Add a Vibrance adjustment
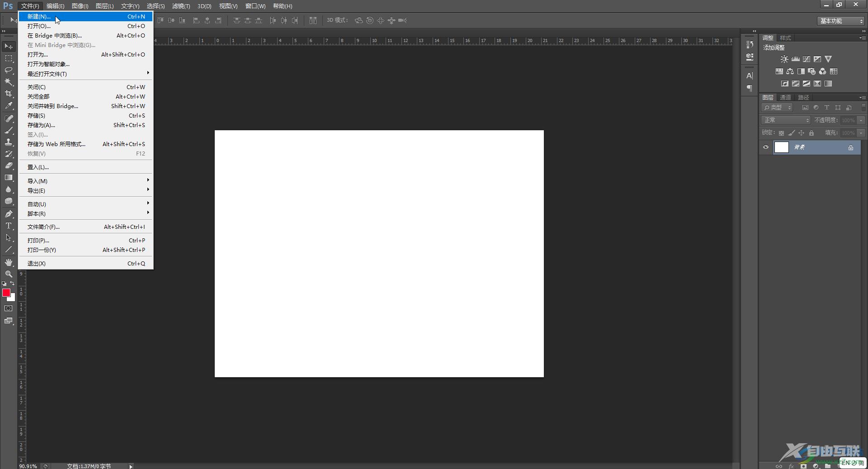This screenshot has height=469, width=868. [828, 59]
